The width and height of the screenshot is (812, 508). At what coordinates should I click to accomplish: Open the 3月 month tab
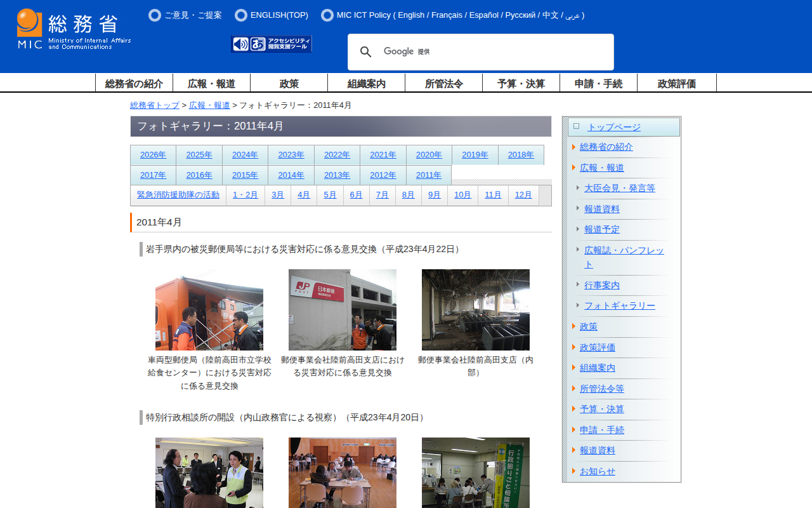[x=278, y=195]
